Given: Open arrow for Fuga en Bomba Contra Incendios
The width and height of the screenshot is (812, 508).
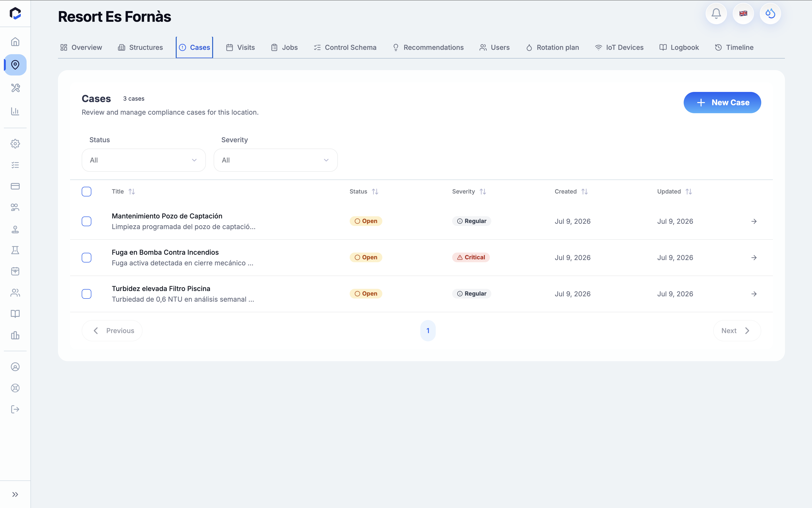Looking at the screenshot, I should pos(754,257).
